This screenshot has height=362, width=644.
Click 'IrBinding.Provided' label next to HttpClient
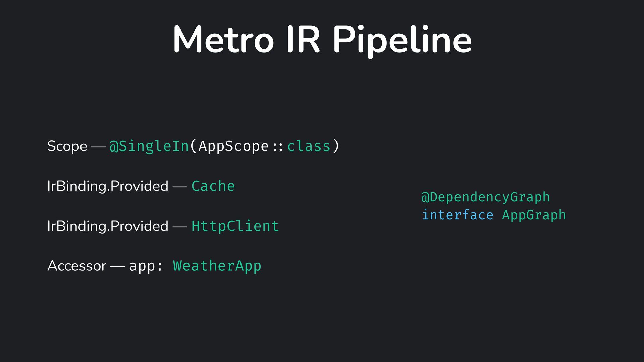click(x=108, y=226)
